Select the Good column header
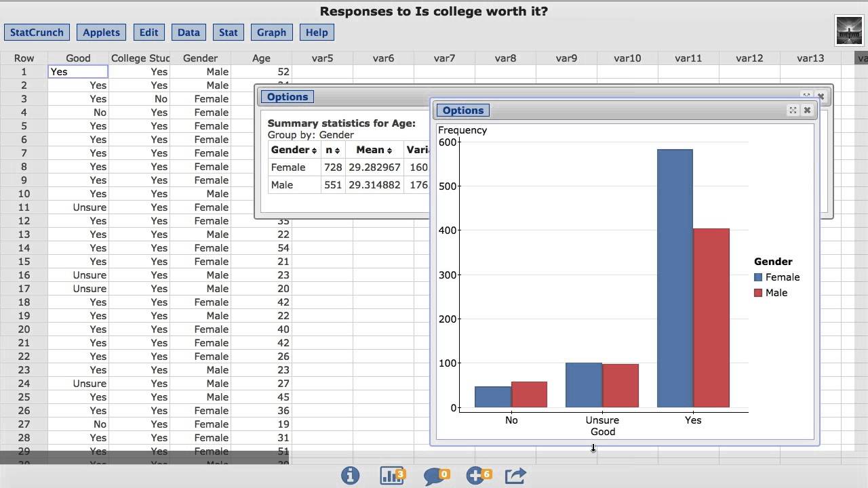Viewport: 868px width, 488px height. tap(78, 58)
